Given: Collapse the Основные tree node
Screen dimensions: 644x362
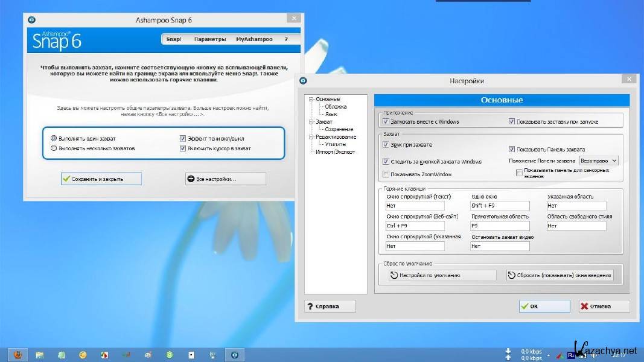Looking at the screenshot, I should (x=311, y=99).
